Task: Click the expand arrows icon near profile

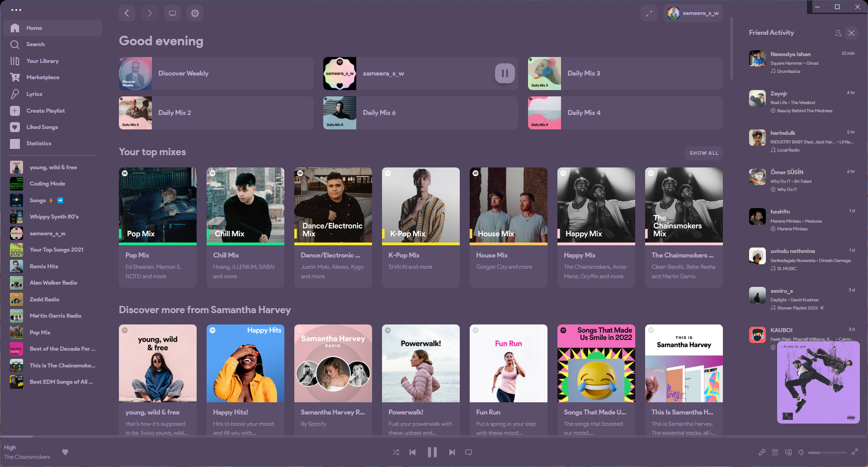Action: coord(649,13)
